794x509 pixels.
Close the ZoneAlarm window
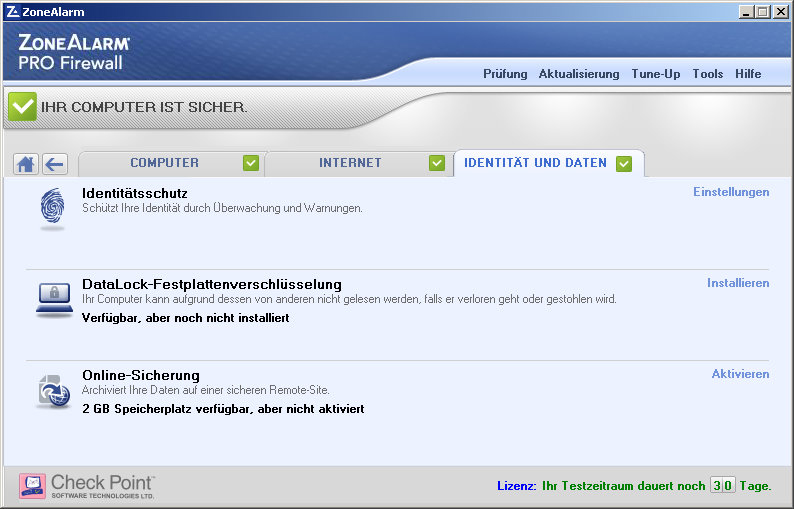780,12
